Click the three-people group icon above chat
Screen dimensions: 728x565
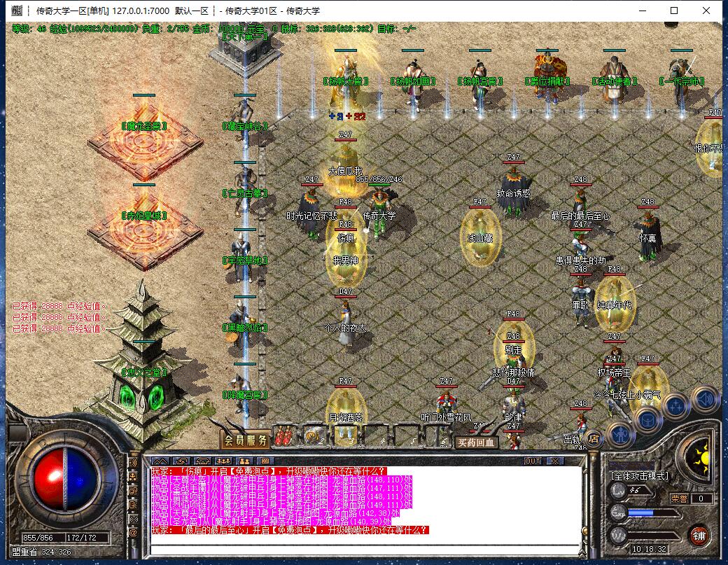tap(224, 461)
